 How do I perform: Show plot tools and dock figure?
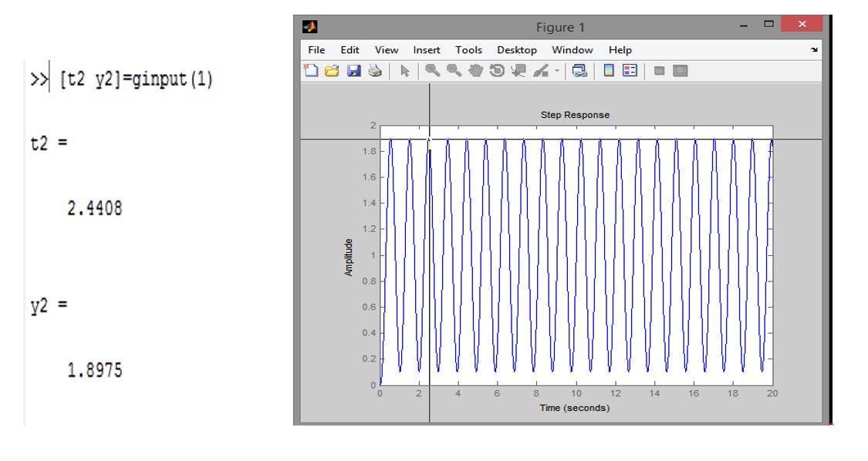coord(681,71)
